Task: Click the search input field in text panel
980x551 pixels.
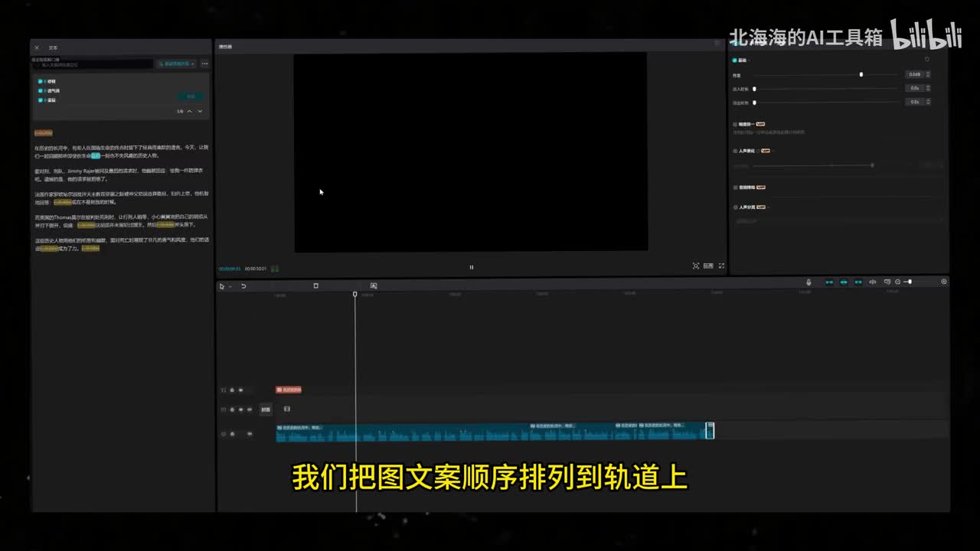Action: (x=92, y=65)
